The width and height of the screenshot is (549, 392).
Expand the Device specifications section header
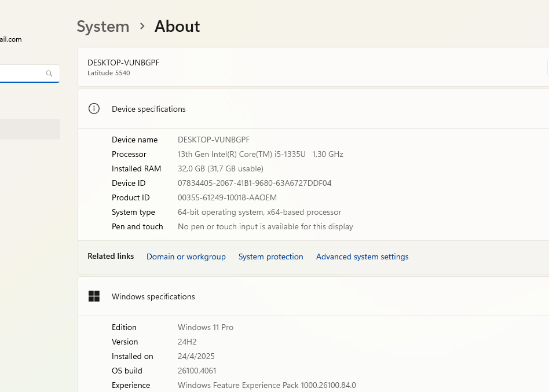click(x=313, y=109)
